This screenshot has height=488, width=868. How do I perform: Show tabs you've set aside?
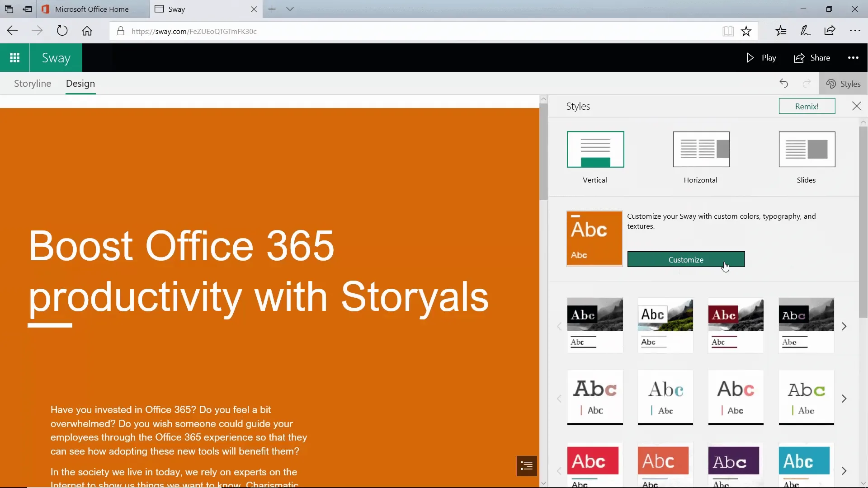pos(9,9)
